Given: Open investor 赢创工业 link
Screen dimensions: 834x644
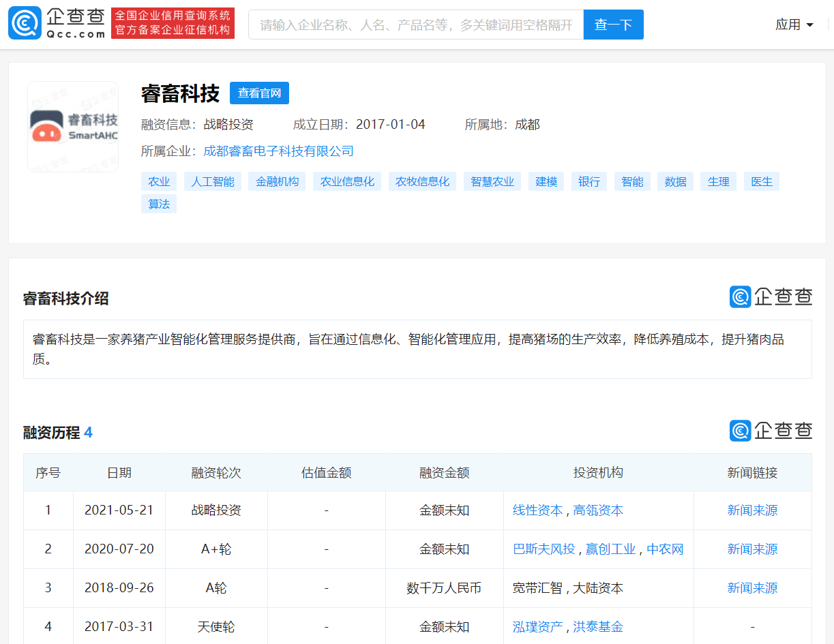Looking at the screenshot, I should coord(611,549).
